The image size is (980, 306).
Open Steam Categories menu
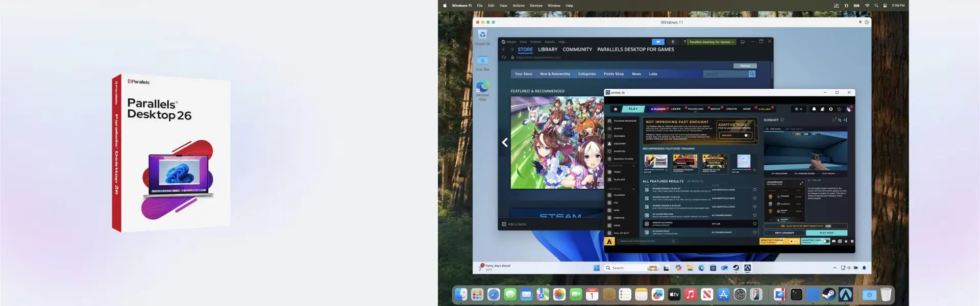tap(587, 74)
